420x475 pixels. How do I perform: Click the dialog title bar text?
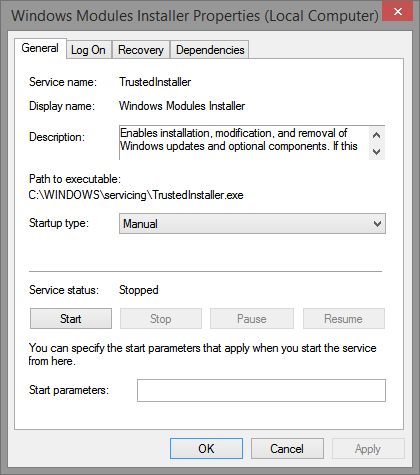(195, 16)
